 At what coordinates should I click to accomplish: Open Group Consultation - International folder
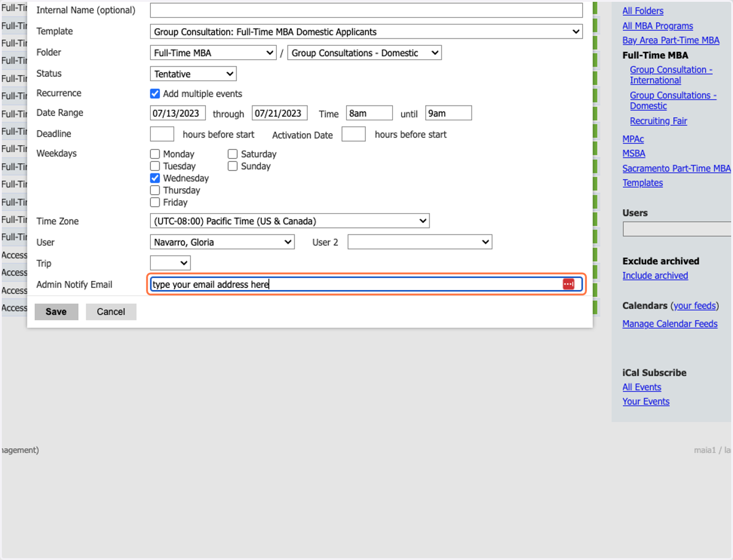click(x=671, y=75)
